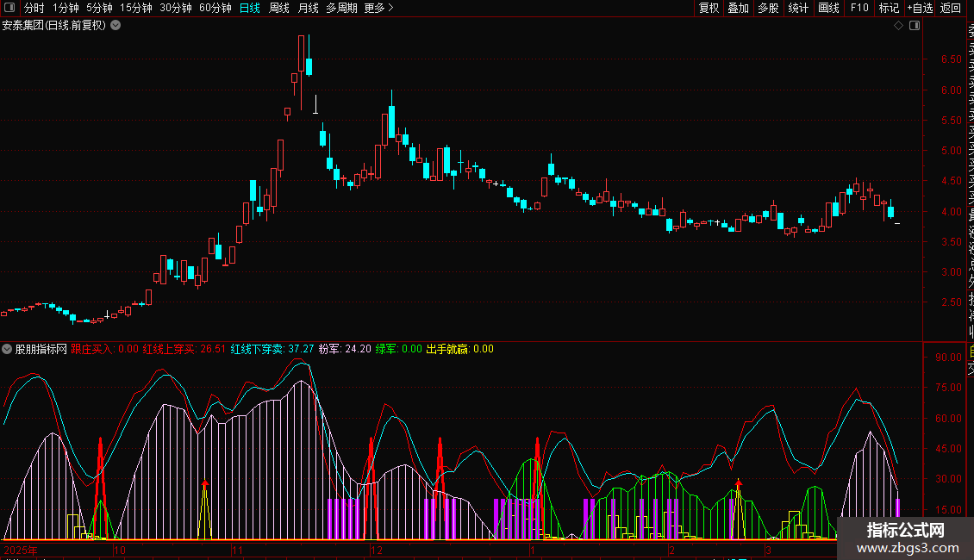Select the 15分钟 period
This screenshot has height=560, width=974.
[x=136, y=8]
